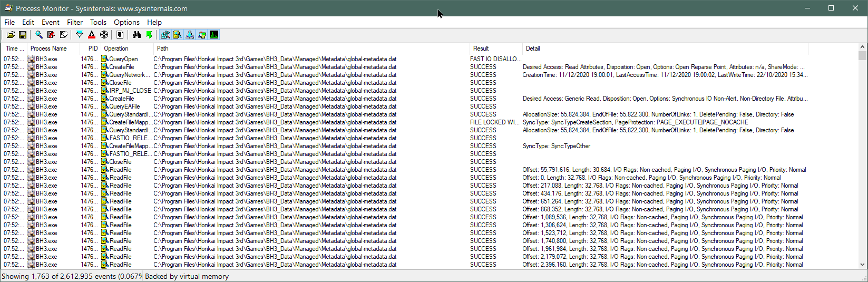Select the ReadFile row with Offset 2,396,160

point(405,265)
